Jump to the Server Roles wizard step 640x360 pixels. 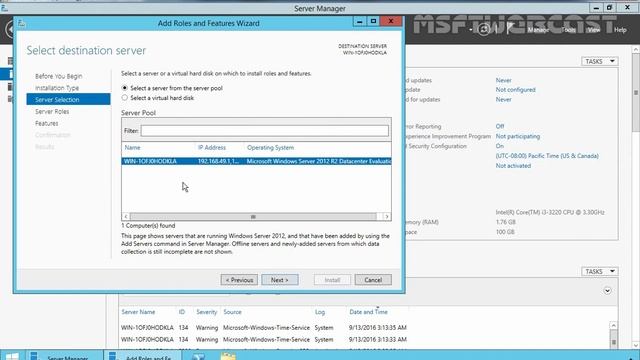coord(52,111)
